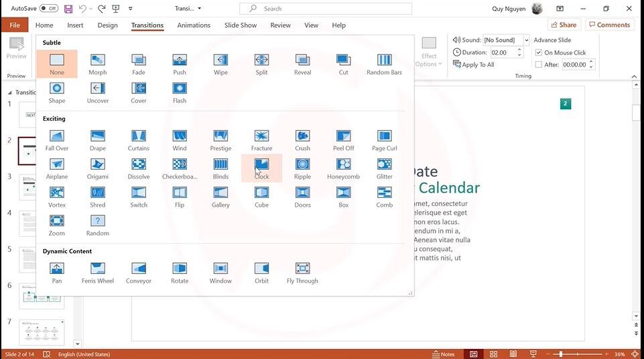Choose the Flash transition

click(x=180, y=93)
